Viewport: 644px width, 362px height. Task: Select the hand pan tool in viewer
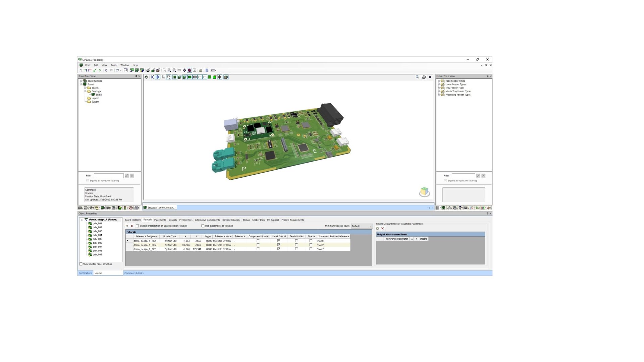click(169, 77)
